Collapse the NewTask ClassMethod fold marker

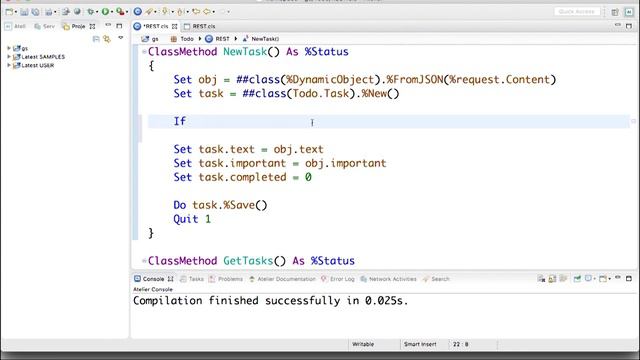(144, 51)
